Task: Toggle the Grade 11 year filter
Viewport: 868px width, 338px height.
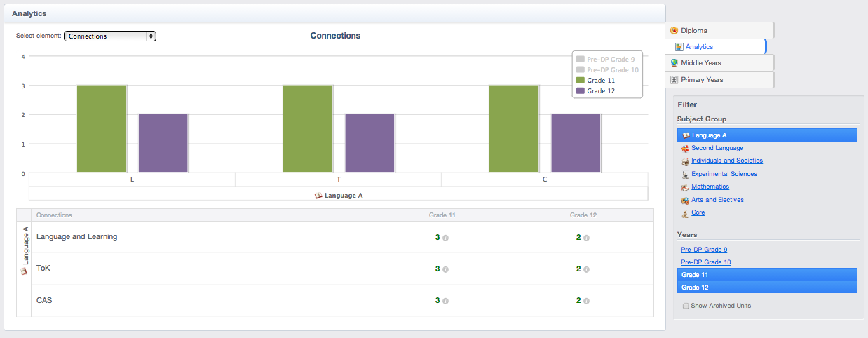Action: 767,275
